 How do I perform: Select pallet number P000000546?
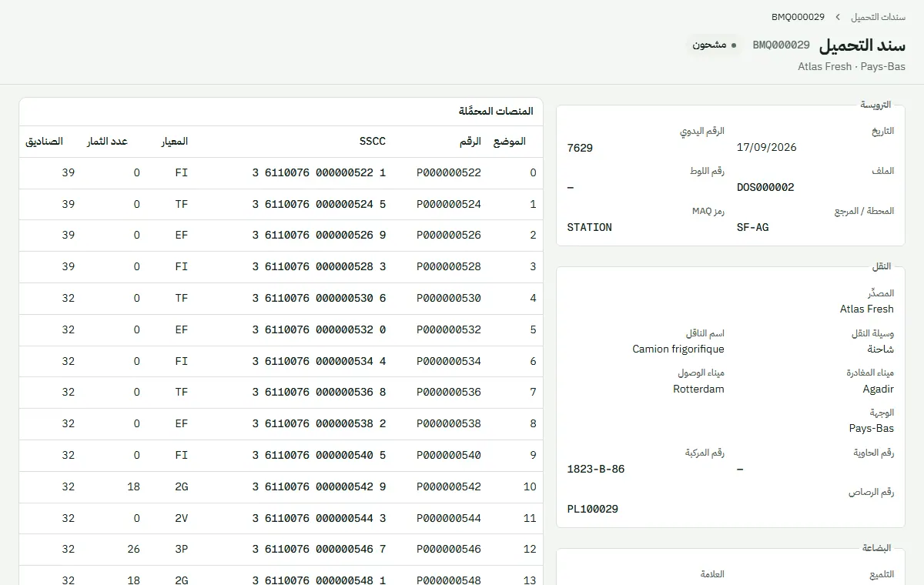point(449,550)
